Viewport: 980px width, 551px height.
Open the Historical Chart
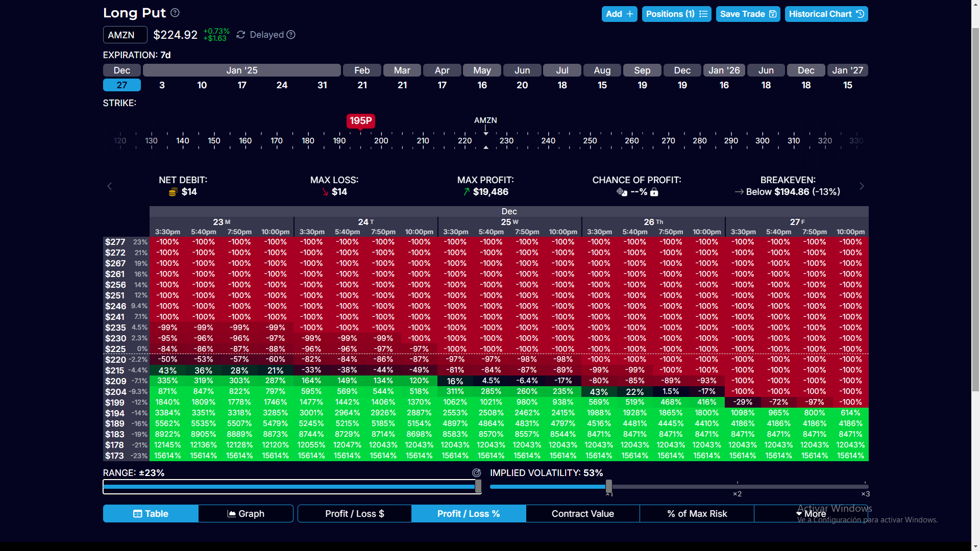(x=826, y=14)
